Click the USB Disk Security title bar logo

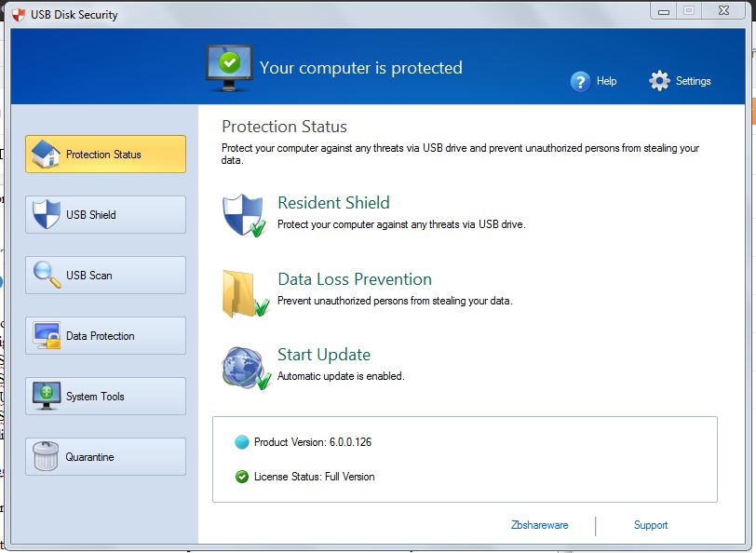click(x=19, y=15)
